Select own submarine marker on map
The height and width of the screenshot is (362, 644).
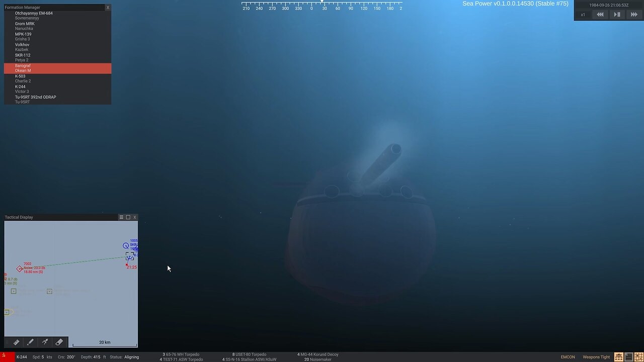[x=129, y=256]
